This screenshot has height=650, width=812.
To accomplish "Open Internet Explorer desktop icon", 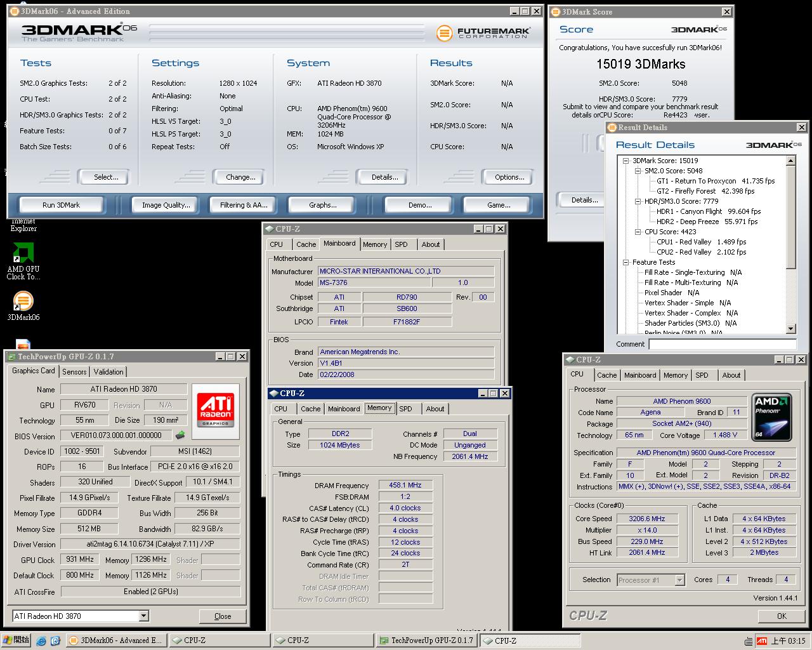I will point(23,225).
